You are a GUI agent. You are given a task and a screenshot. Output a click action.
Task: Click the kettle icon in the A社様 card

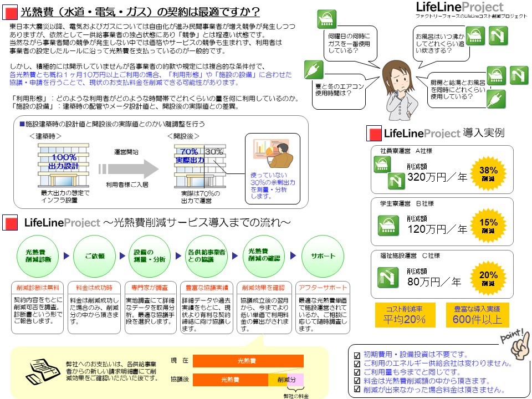click(x=382, y=164)
